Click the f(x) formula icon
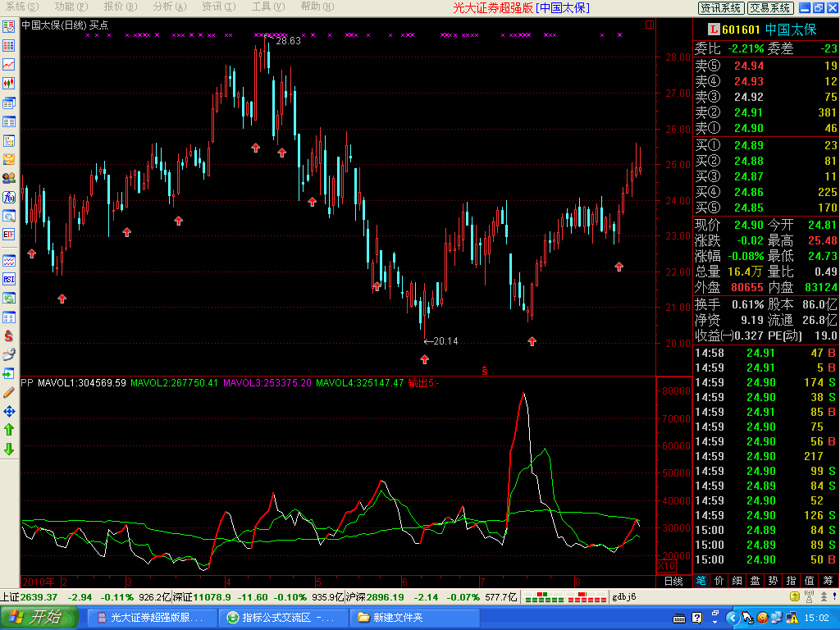This screenshot has width=840, height=630. click(x=9, y=198)
